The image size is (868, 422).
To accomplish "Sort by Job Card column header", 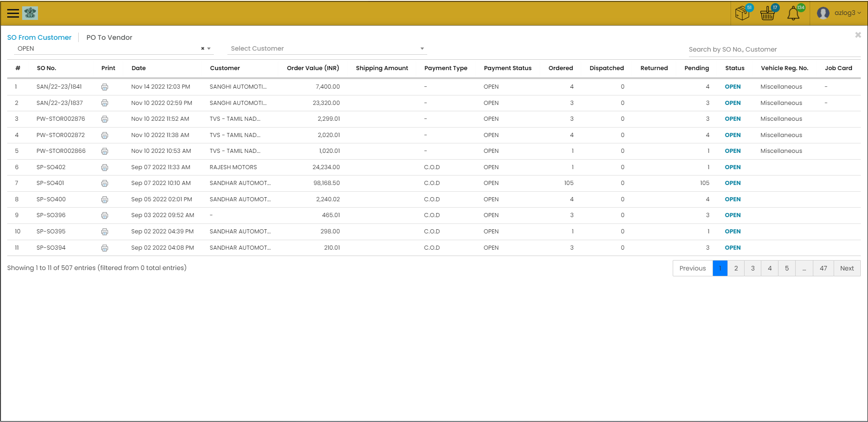I will [838, 68].
